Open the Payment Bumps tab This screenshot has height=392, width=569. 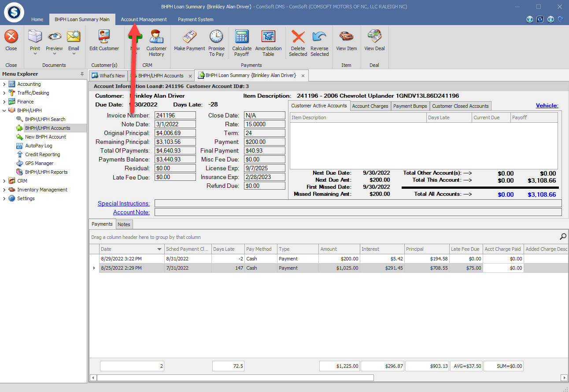[x=410, y=106]
